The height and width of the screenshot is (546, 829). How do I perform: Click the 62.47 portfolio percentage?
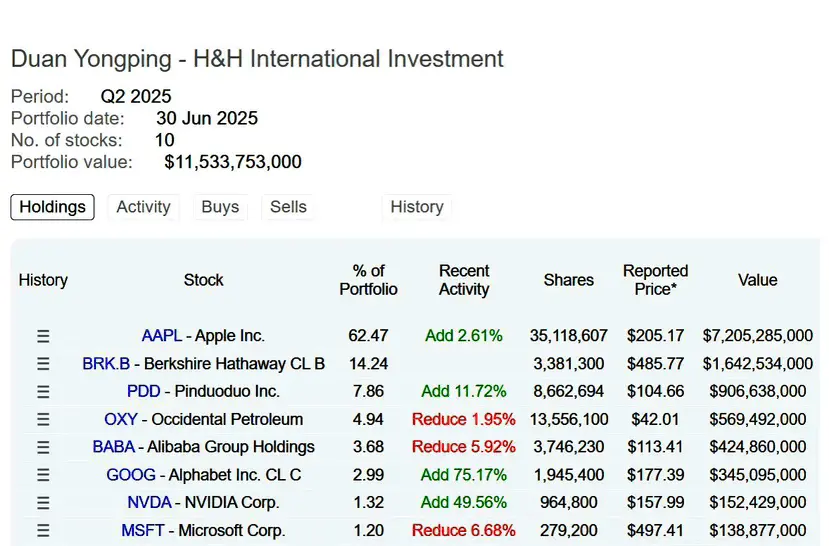tap(369, 336)
